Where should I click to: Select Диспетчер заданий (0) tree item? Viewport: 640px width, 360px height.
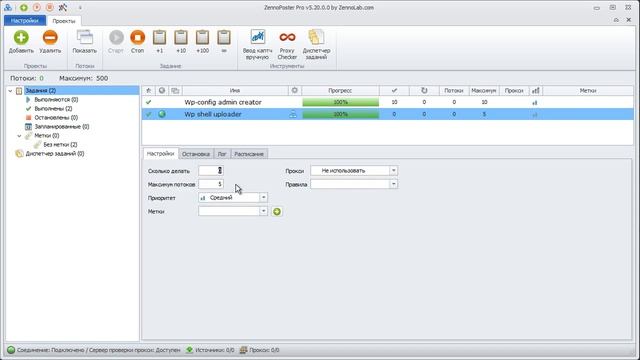[55, 153]
